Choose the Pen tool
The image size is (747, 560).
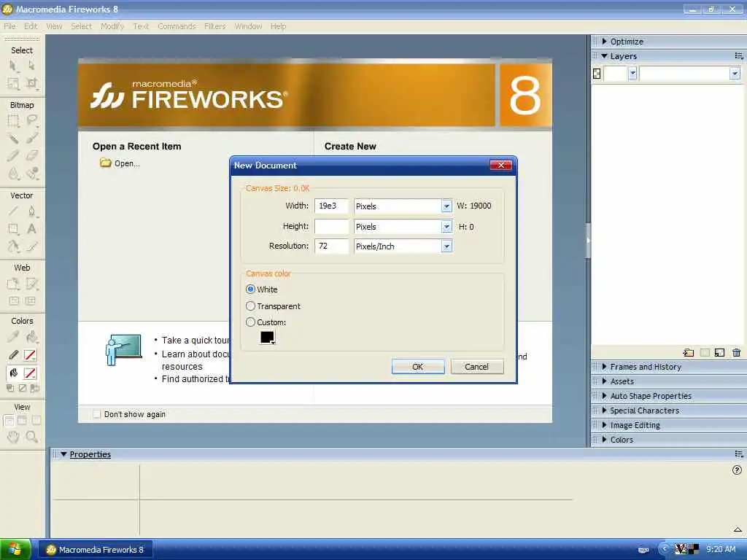(x=31, y=211)
